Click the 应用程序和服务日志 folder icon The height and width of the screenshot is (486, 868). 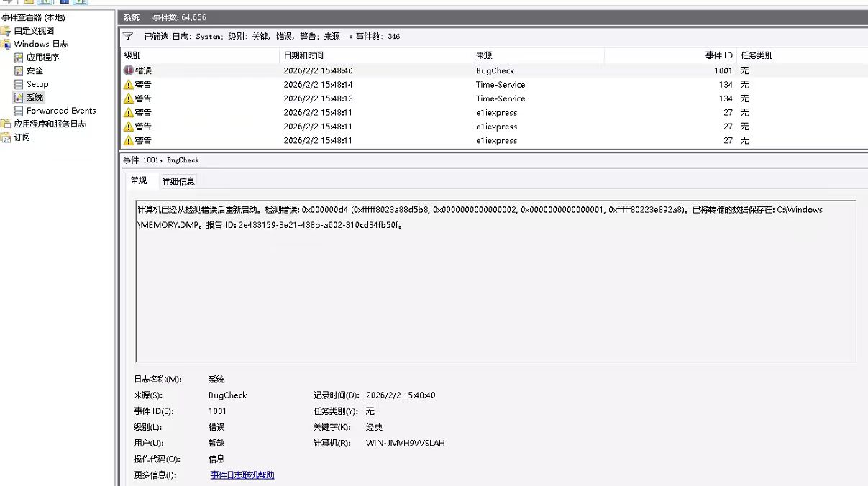(6, 124)
